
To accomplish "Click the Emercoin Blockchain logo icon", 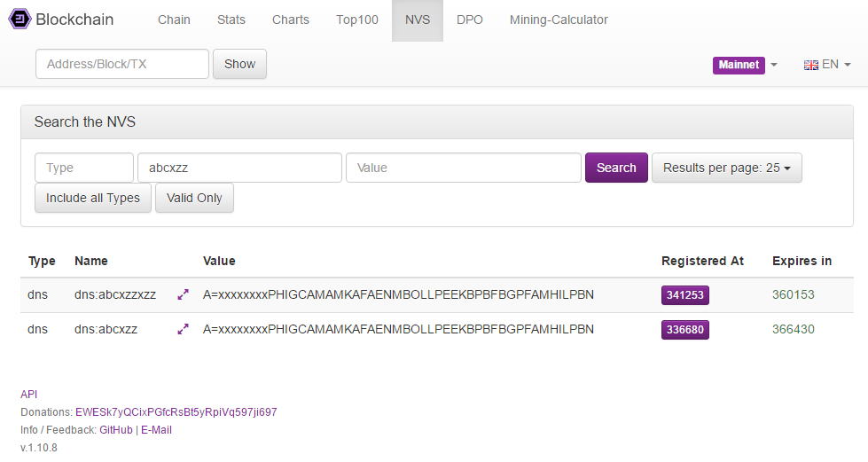I will (x=20, y=20).
